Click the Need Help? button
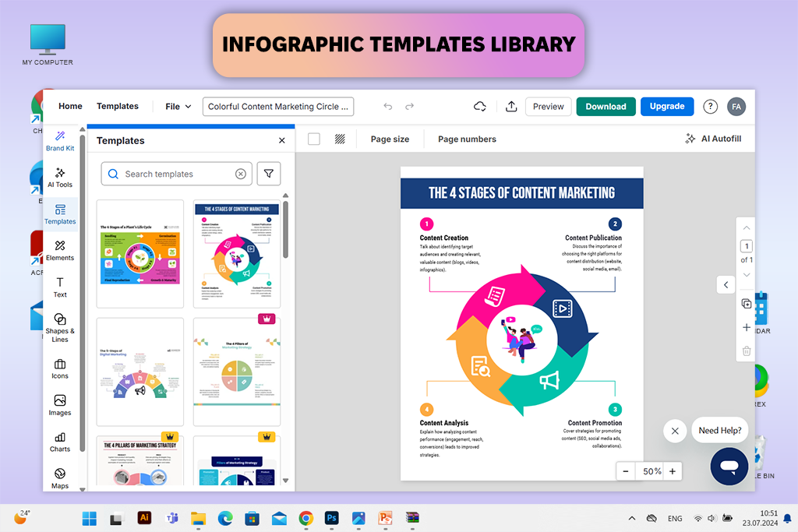798x532 pixels. [x=719, y=430]
